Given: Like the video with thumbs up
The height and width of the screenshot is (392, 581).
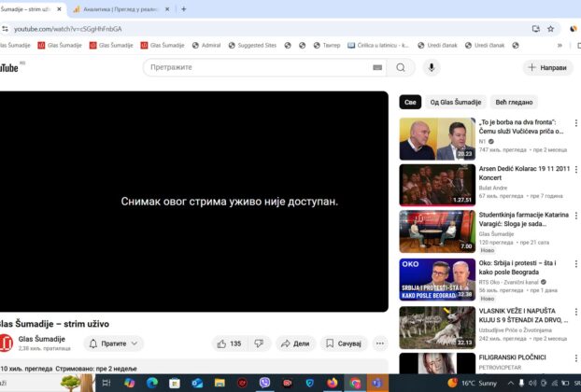Looking at the screenshot, I should click(229, 343).
